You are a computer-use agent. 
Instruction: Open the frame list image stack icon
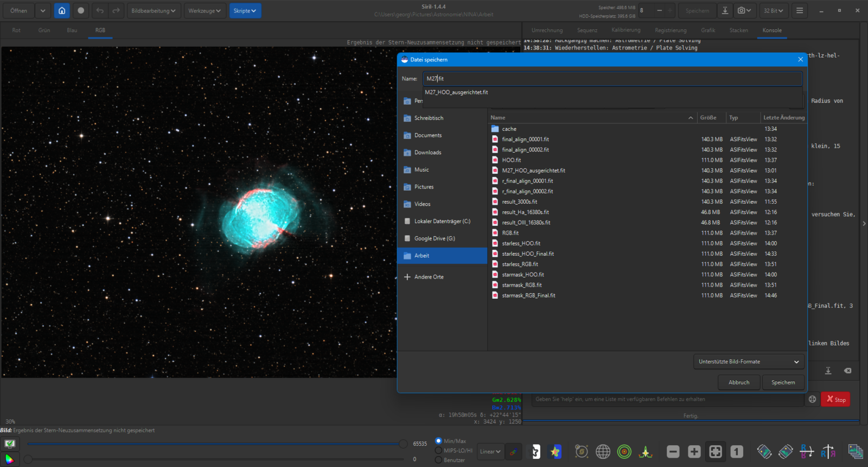click(x=856, y=452)
